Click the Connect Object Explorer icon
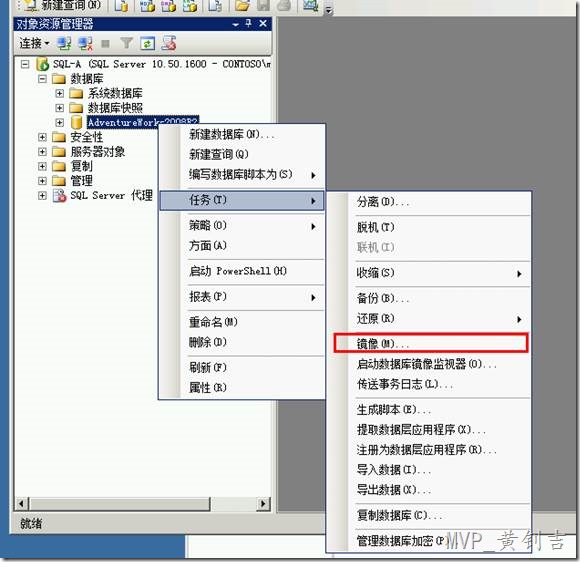The image size is (580, 562). [64, 44]
